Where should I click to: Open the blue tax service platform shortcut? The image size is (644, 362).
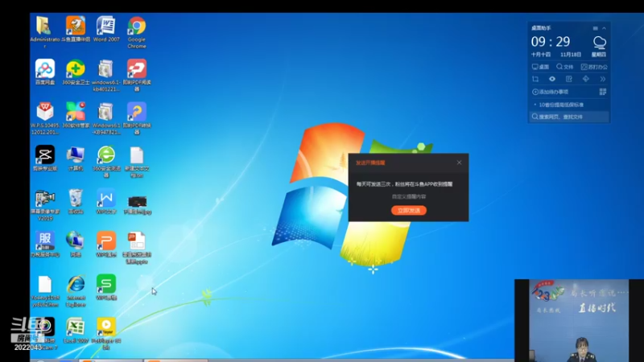tap(45, 244)
